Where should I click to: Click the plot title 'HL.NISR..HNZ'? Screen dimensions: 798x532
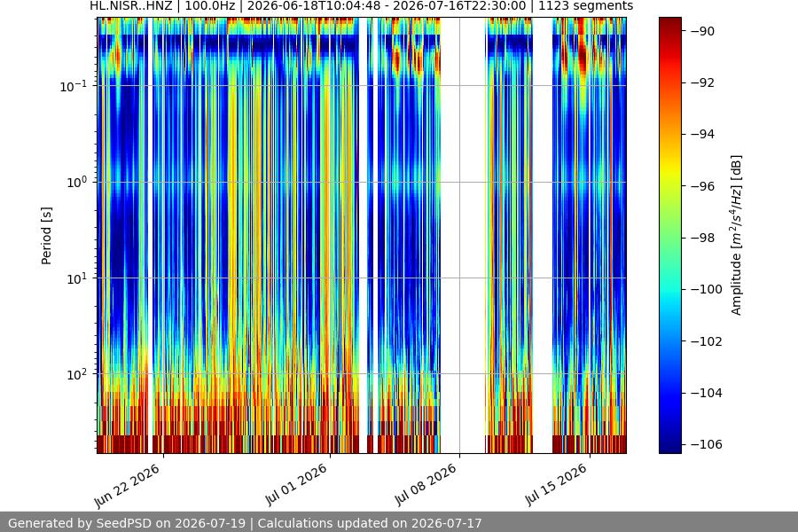click(131, 6)
